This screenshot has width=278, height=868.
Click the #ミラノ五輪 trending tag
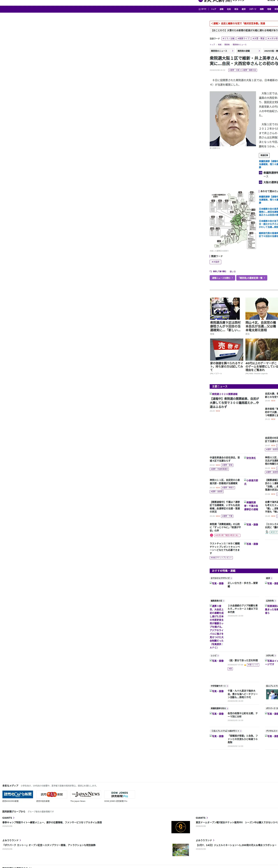(x=228, y=38)
